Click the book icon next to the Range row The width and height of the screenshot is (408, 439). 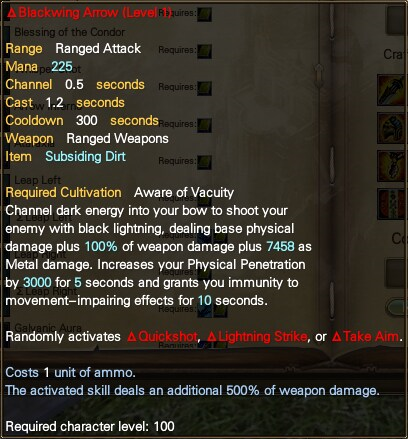[x=204, y=51]
